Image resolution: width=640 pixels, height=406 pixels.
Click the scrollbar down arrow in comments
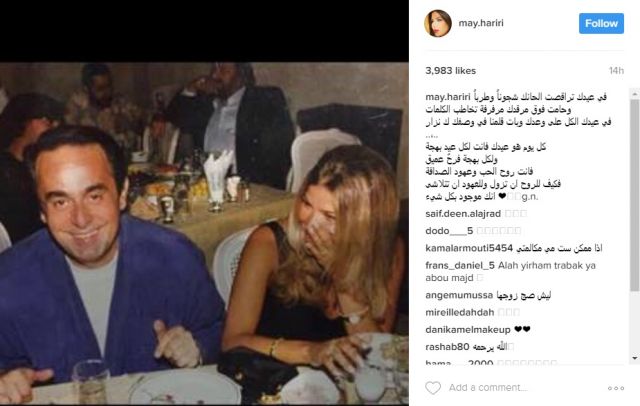pos(634,358)
